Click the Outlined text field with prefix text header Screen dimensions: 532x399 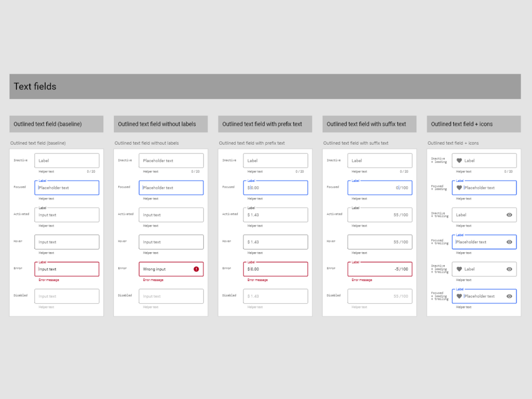(x=265, y=124)
